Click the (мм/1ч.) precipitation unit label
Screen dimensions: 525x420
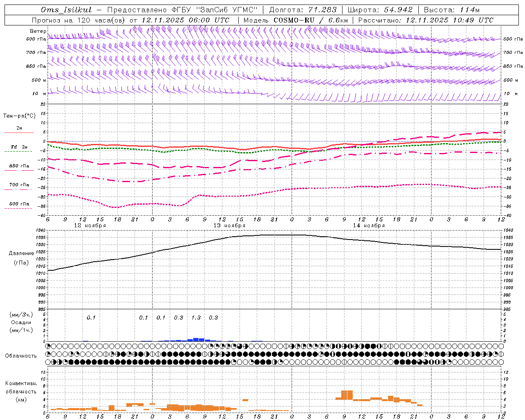pos(21,330)
